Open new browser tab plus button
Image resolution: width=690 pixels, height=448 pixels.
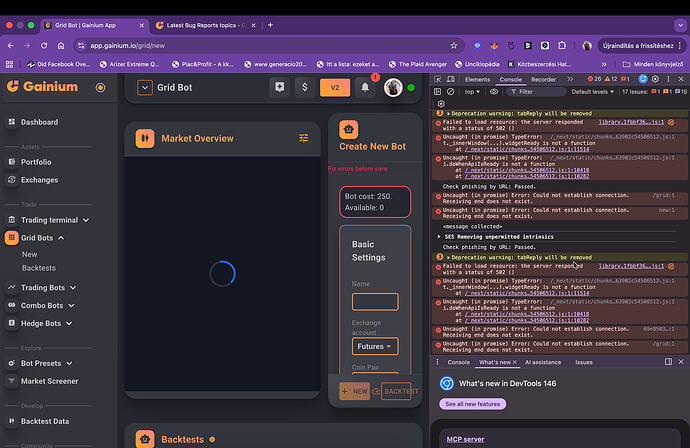point(270,25)
